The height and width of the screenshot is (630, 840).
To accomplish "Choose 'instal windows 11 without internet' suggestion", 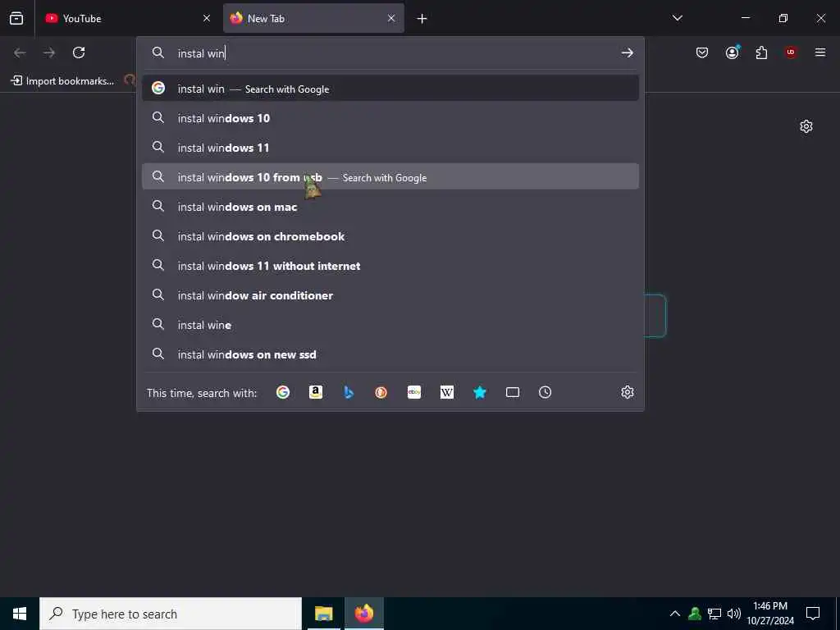I will coord(390,265).
